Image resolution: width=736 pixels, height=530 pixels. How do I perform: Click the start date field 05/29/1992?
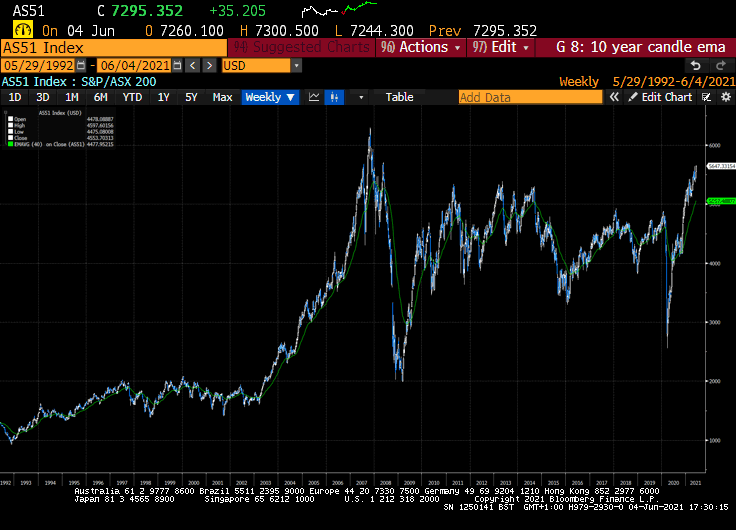38,65
